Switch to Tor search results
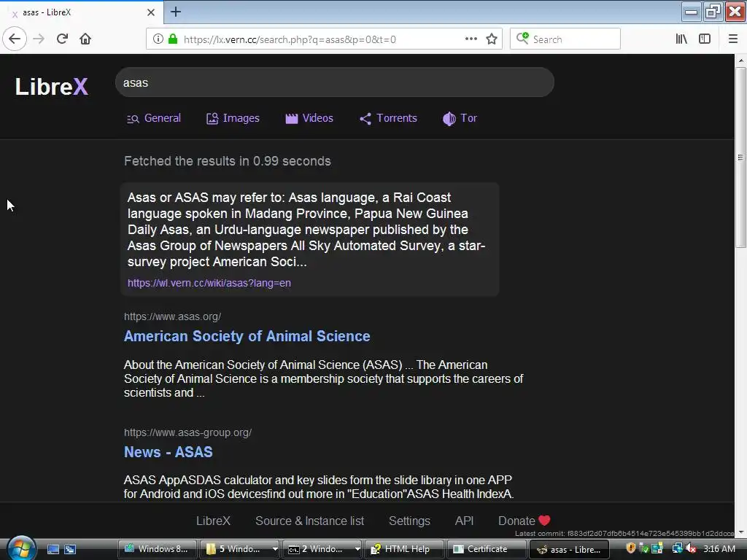The image size is (747, 560). [x=460, y=118]
